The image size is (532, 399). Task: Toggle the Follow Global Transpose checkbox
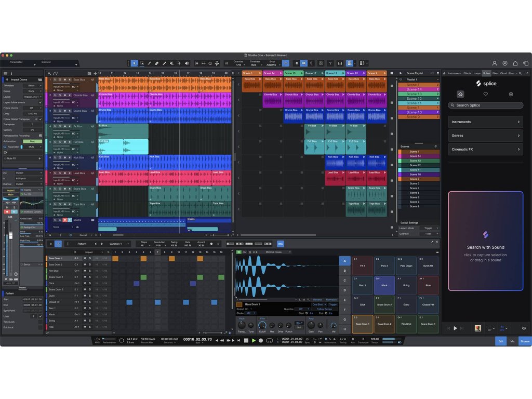tap(41, 119)
